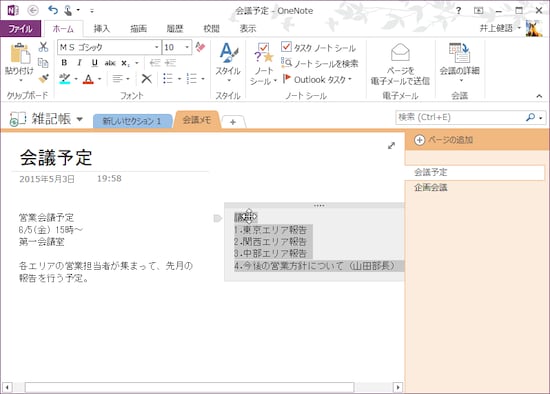
Task: Collapse the ribbon chevron
Action: (539, 96)
